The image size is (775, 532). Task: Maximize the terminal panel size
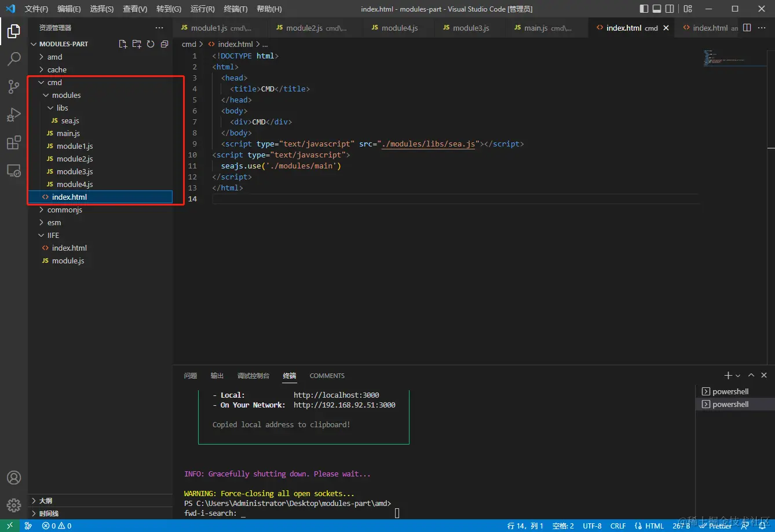point(751,376)
